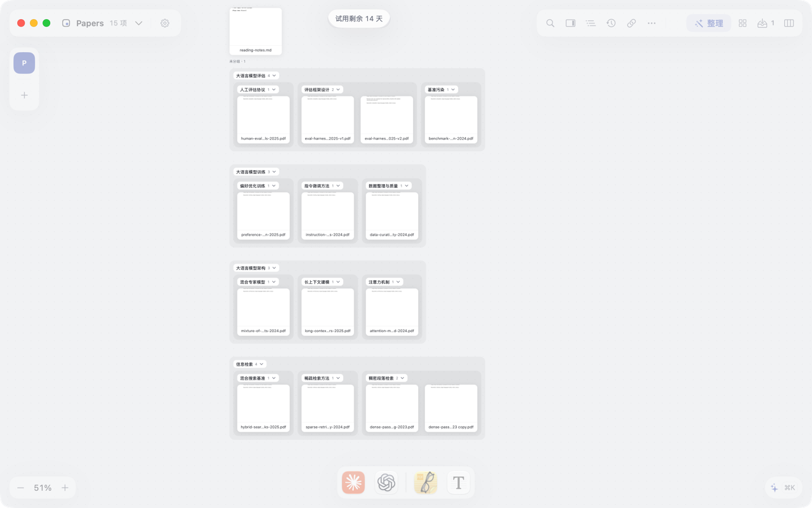812x508 pixels.
Task: Select the reading-notes.md file card
Action: pyautogui.click(x=256, y=31)
